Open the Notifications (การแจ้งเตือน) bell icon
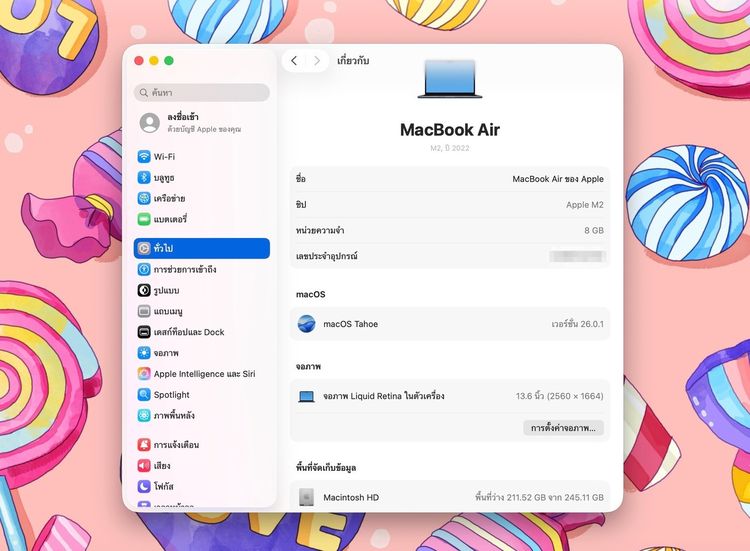Screen dimensions: 750x551 (x=144, y=444)
